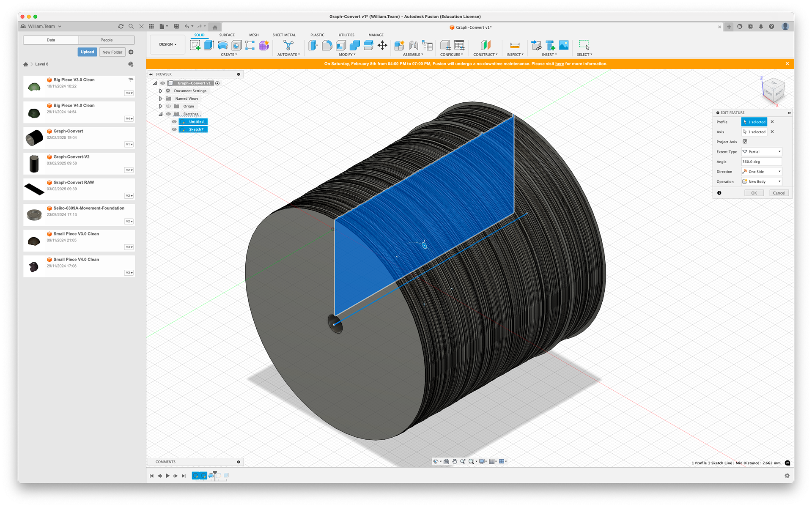Image resolution: width=812 pixels, height=507 pixels.
Task: Refresh the data panel
Action: pos(121,26)
